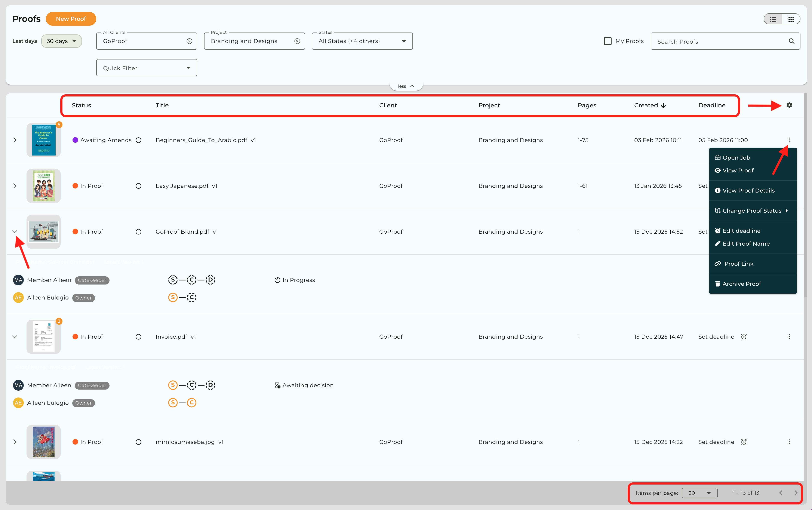Enable the My Proofs checkbox
The image size is (812, 510).
[x=608, y=41]
